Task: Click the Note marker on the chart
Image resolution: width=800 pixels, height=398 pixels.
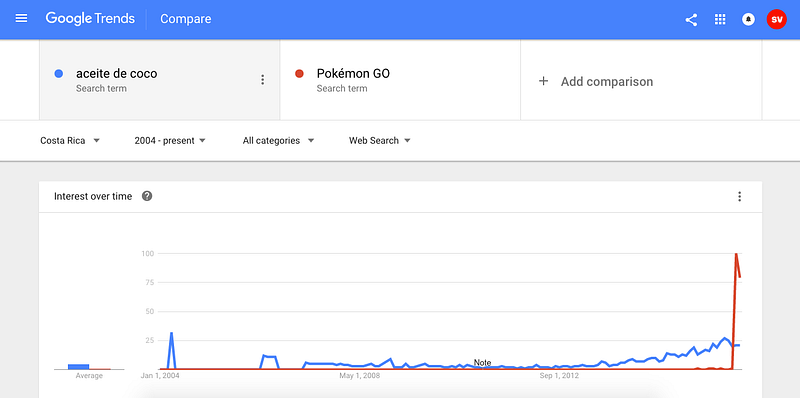Action: [x=482, y=363]
